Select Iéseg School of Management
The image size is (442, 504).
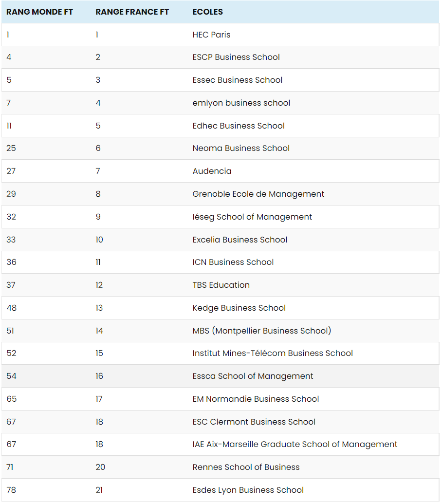[x=252, y=217]
